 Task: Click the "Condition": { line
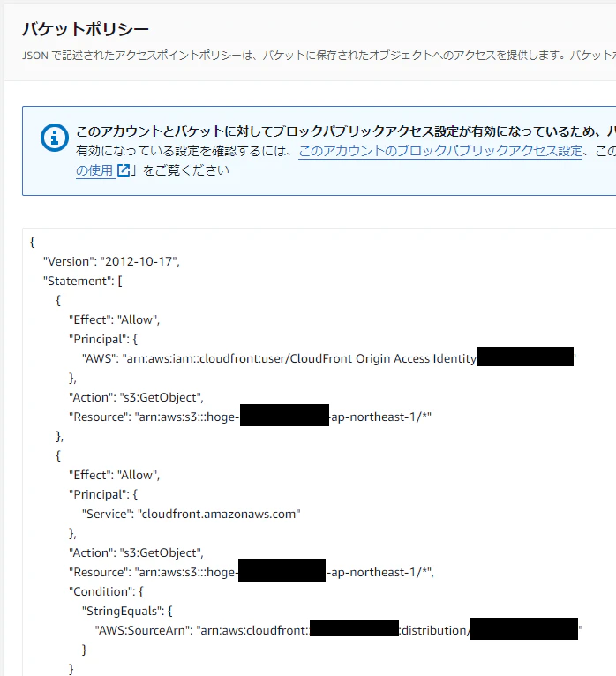(106, 591)
